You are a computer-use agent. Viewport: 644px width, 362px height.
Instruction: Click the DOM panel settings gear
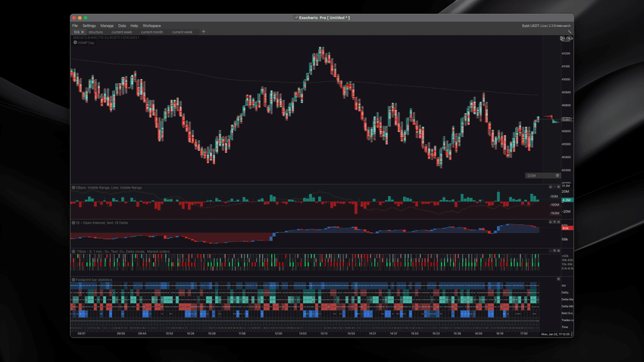pos(557,176)
